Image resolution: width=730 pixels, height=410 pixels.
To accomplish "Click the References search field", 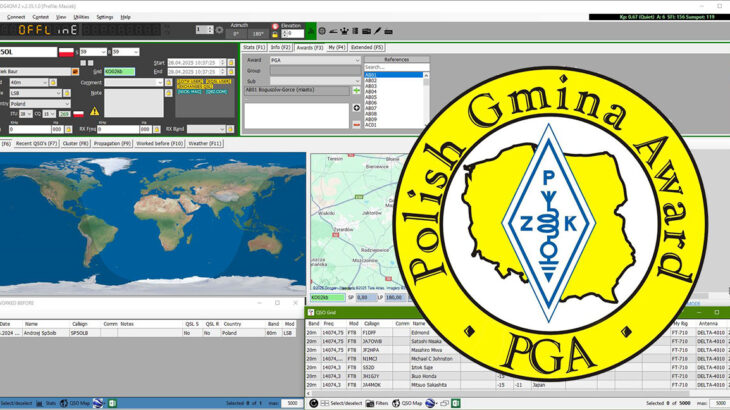I will pyautogui.click(x=394, y=67).
